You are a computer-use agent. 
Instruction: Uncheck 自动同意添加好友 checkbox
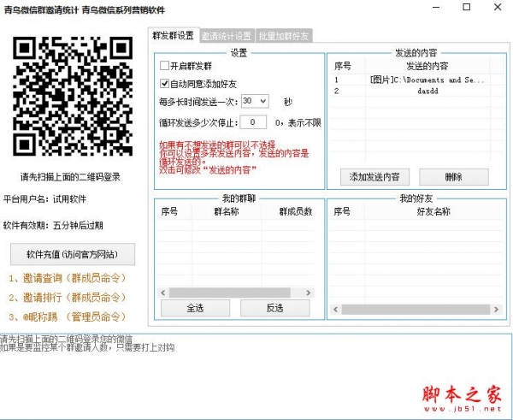(x=164, y=84)
